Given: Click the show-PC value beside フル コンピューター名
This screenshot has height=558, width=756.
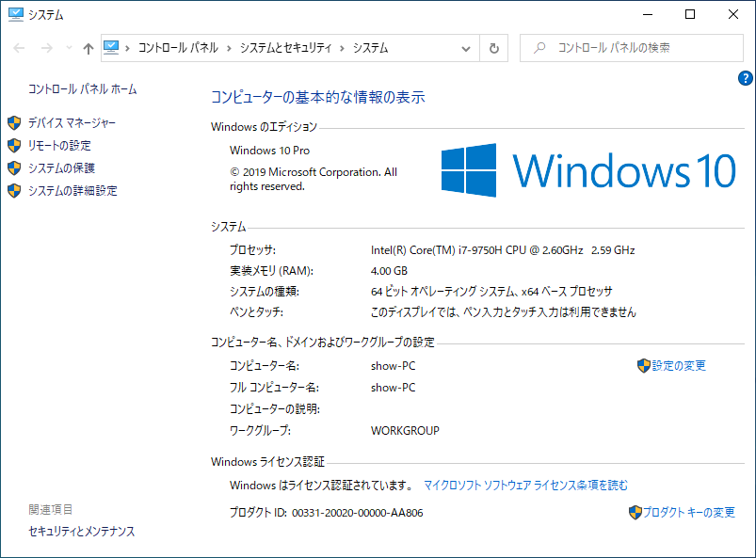Looking at the screenshot, I should pyautogui.click(x=393, y=388).
